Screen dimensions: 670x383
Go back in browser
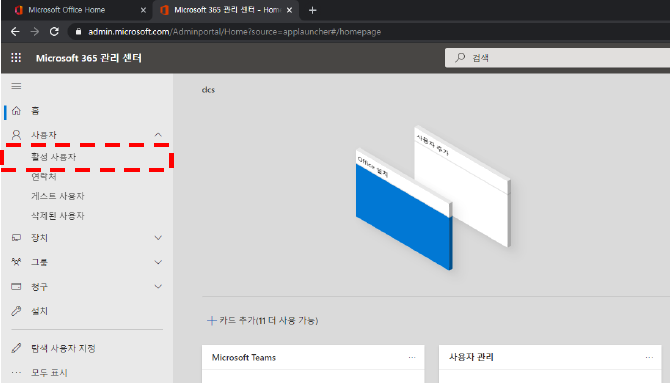15,32
